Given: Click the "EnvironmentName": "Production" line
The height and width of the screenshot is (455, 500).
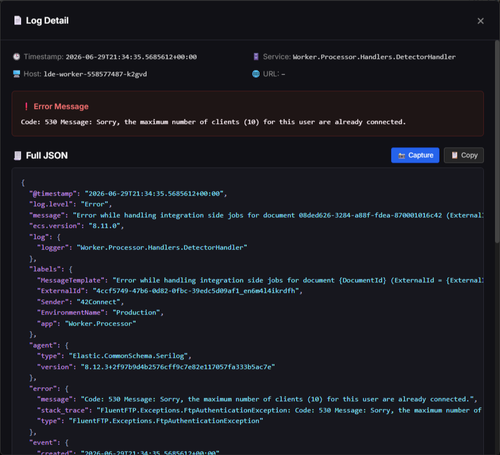Looking at the screenshot, I should tap(100, 313).
